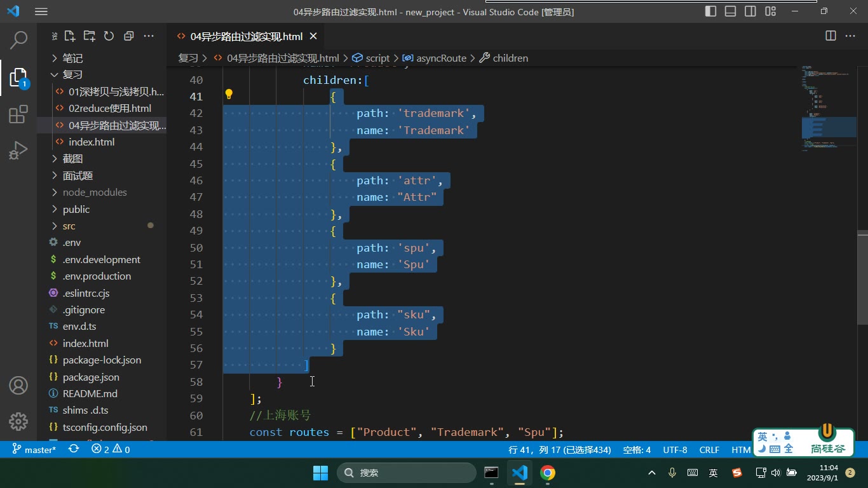This screenshot has height=488, width=868.
Task: Click the Split Editor Right icon
Action: 831,36
